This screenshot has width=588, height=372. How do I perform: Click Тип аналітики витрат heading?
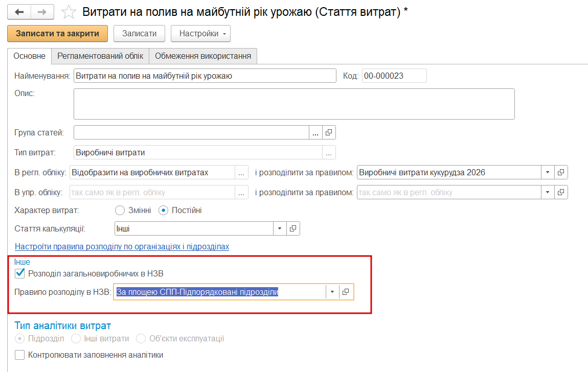coord(62,325)
